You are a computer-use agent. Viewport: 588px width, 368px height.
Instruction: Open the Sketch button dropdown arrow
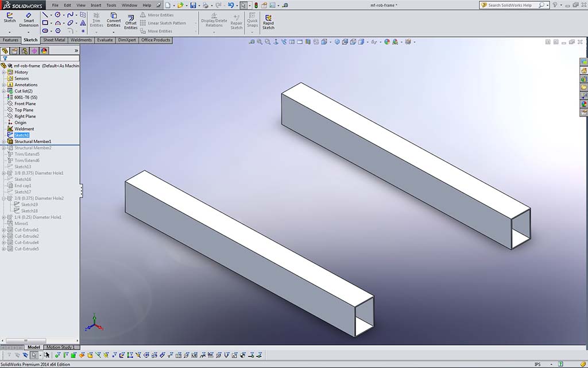[10, 32]
